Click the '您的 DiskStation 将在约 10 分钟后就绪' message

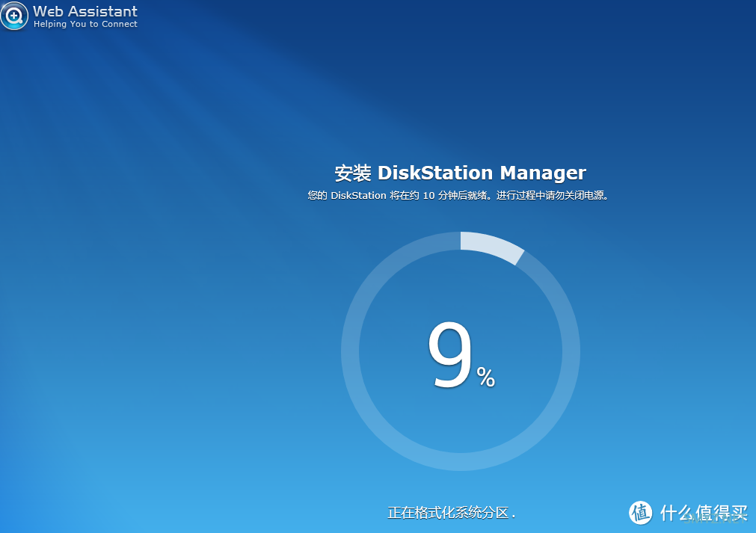coord(400,195)
